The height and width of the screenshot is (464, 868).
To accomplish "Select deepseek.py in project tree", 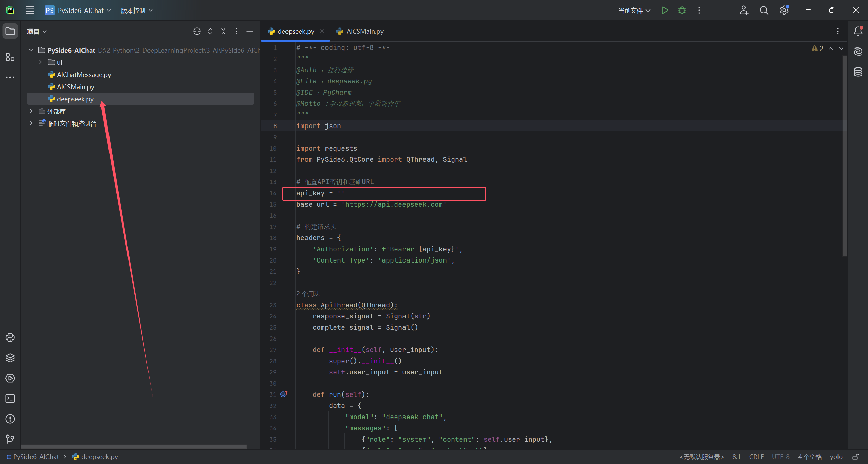I will [140, 99].
